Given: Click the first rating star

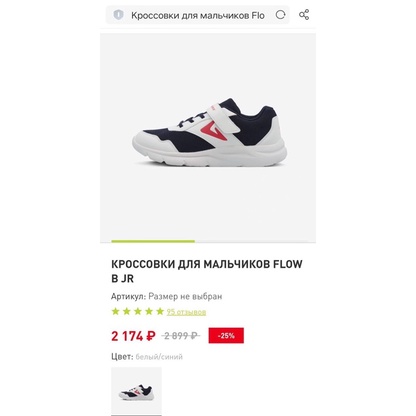Looking at the screenshot, I should tap(115, 312).
